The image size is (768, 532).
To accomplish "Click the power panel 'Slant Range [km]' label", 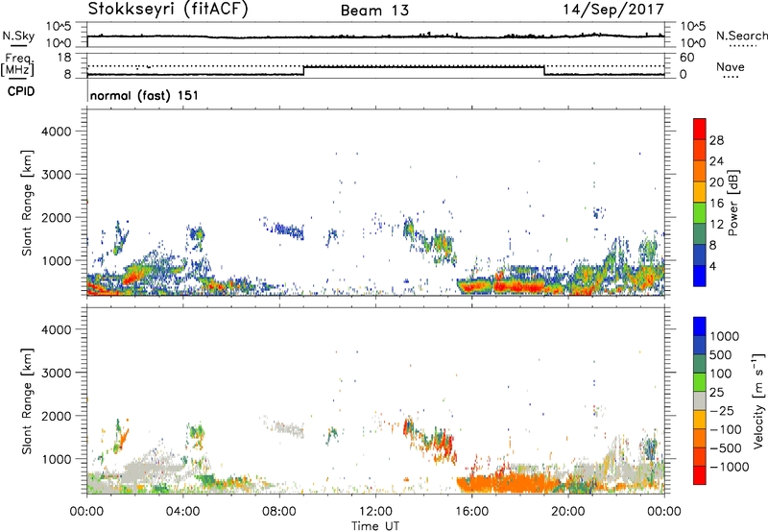I will tap(27, 203).
